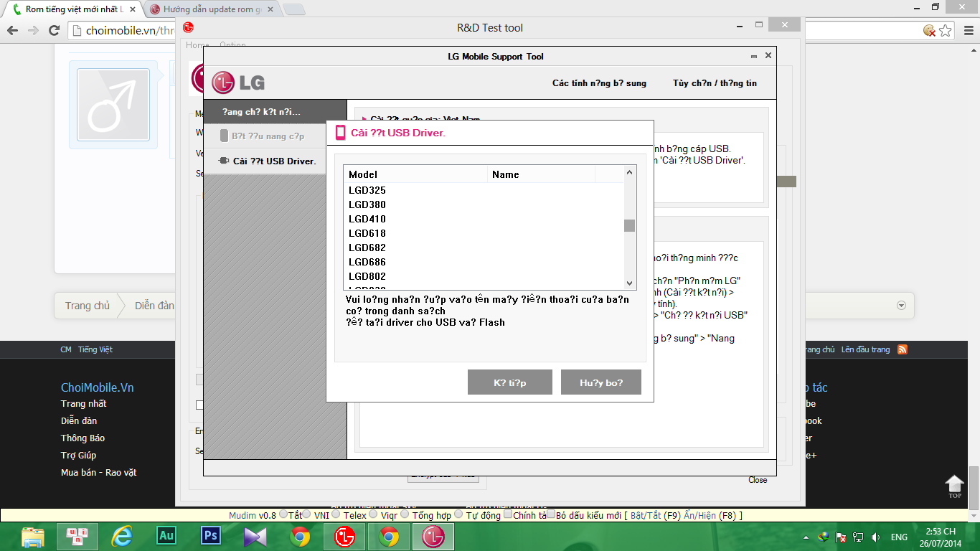Toggle Bỏ dấu kiểu mới checkbox
Screen dimensions: 980x551
551,514
